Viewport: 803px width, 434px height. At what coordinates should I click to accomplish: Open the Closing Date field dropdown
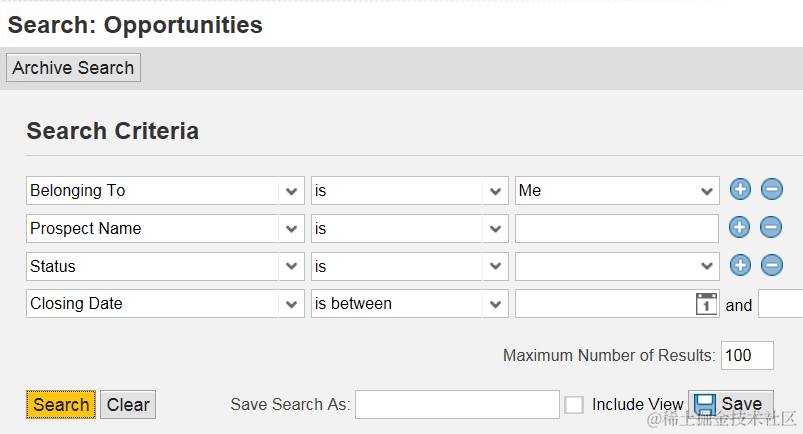291,304
